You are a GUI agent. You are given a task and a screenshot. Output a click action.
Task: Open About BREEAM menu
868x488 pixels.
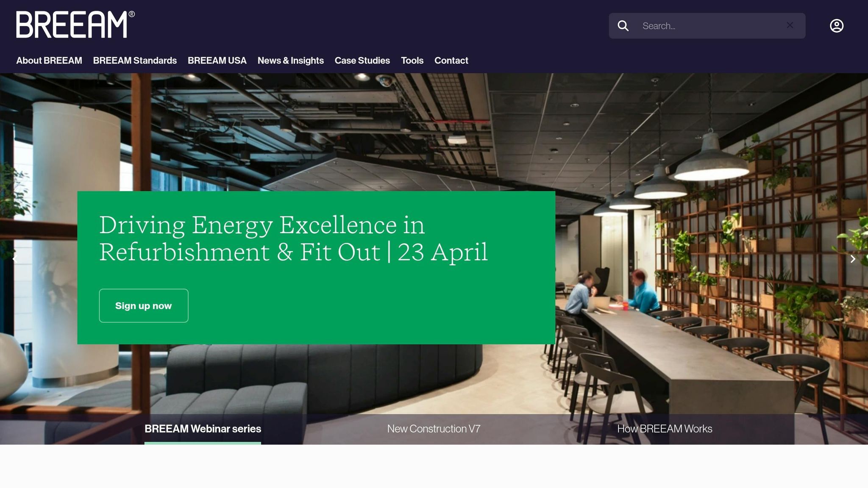tap(49, 61)
